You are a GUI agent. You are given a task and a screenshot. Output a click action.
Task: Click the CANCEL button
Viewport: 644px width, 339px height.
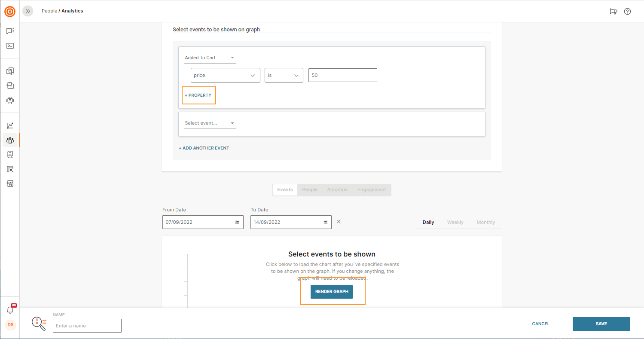pyautogui.click(x=541, y=324)
